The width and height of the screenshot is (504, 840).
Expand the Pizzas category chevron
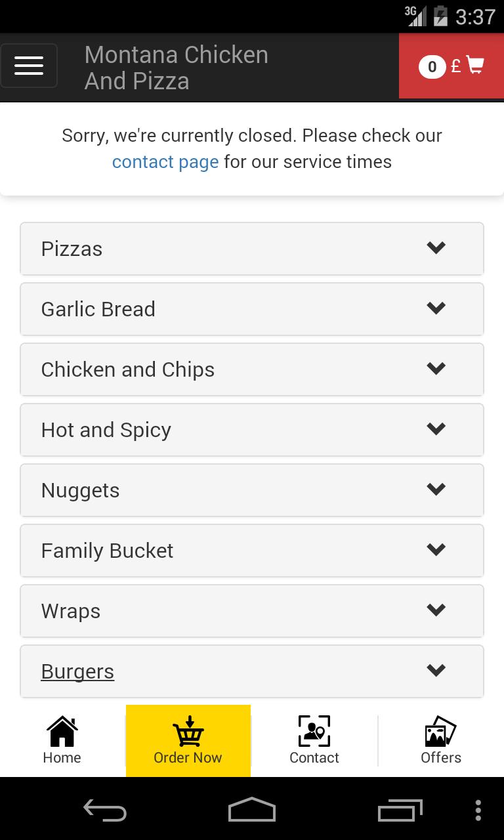436,248
